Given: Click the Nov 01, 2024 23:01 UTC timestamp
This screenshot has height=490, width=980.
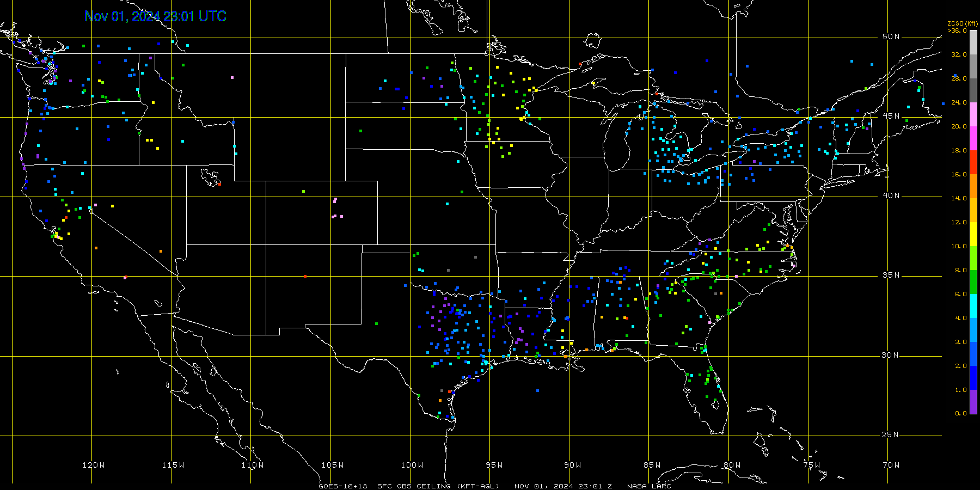Looking at the screenshot, I should click(155, 16).
